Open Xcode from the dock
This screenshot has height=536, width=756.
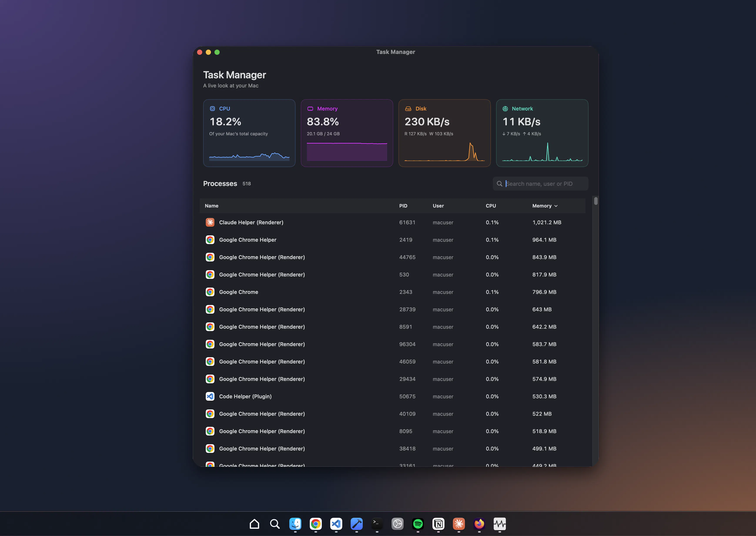pos(357,524)
